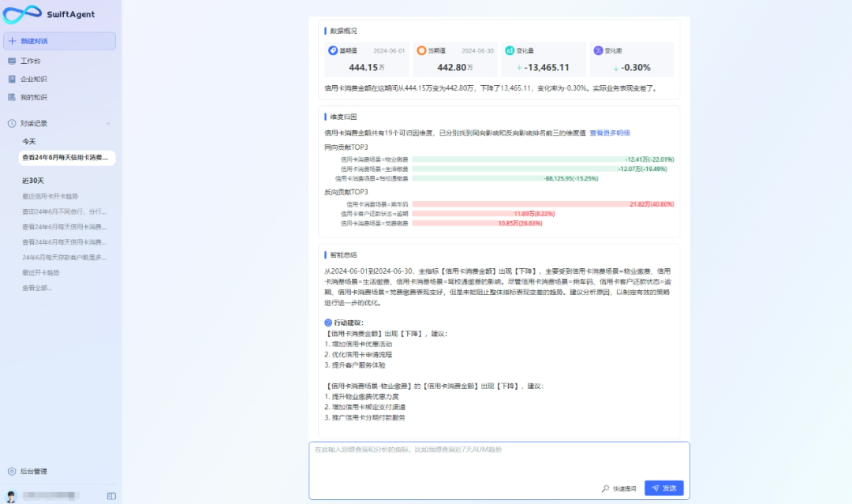Click the 快速提问 quick question button
The image size is (852, 504).
(619, 488)
